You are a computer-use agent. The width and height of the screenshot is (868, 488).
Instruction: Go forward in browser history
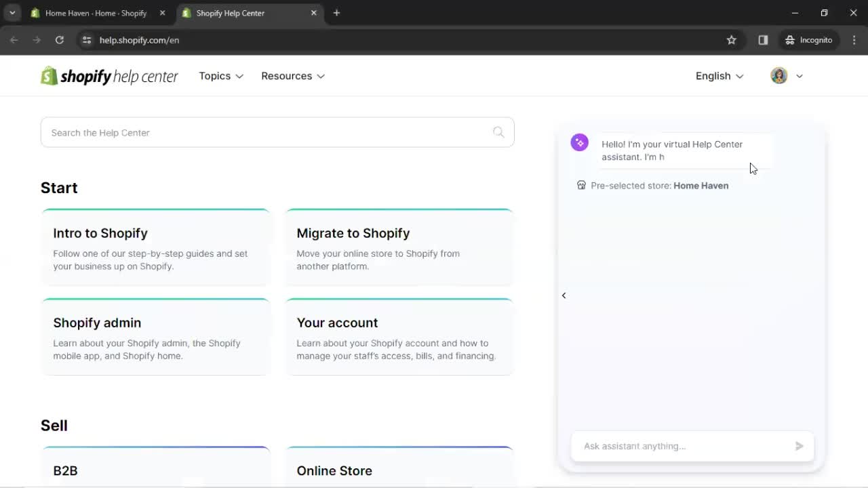click(37, 40)
